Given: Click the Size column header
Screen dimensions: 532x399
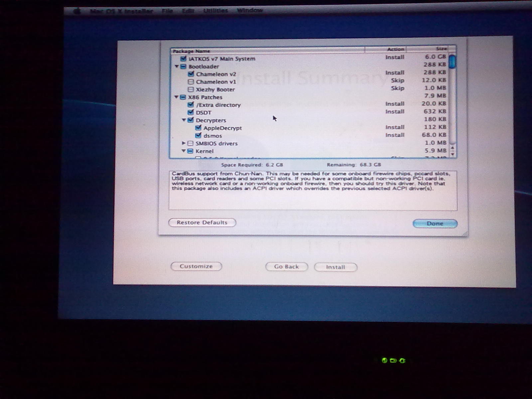Looking at the screenshot, I should point(427,49).
